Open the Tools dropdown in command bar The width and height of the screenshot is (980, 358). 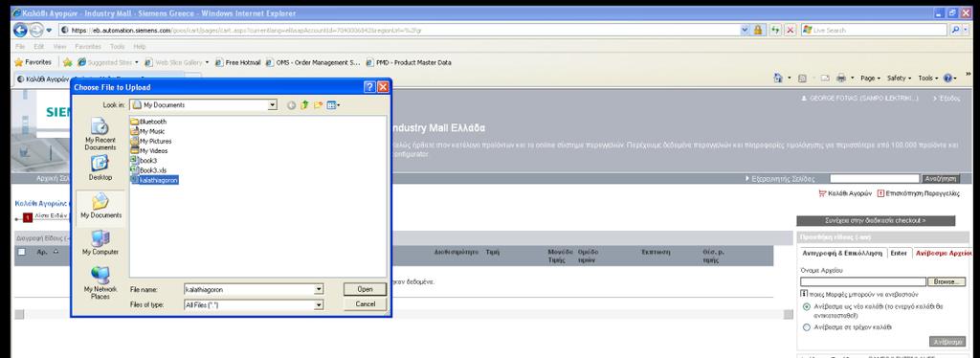point(927,78)
